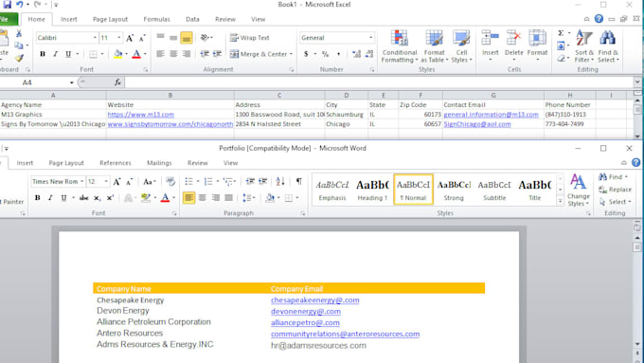Toggle Wrap Text in Excel
The width and height of the screenshot is (644, 363).
(x=249, y=38)
